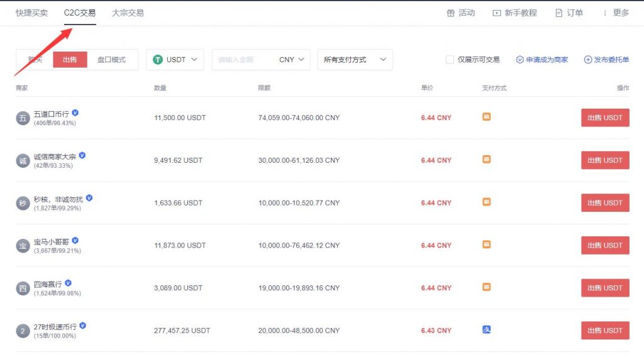Open merchant 四海赢行 avatar
The height and width of the screenshot is (357, 644).
click(23, 288)
